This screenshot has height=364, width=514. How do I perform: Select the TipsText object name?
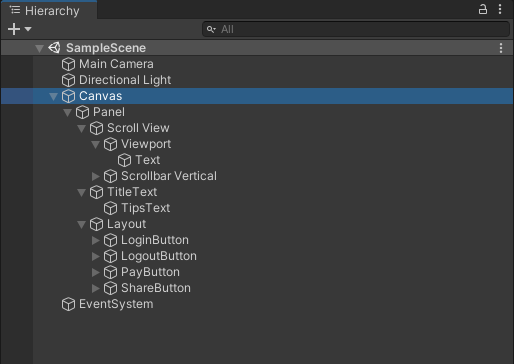pos(146,208)
